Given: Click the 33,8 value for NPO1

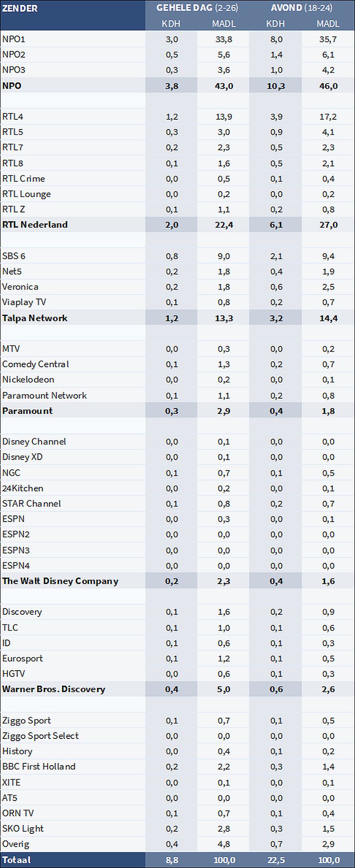Looking at the screenshot, I should [224, 39].
